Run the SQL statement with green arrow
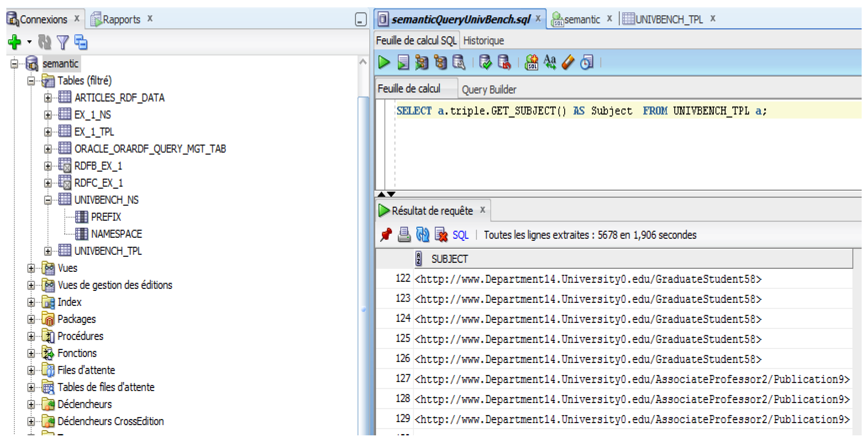 [x=384, y=62]
